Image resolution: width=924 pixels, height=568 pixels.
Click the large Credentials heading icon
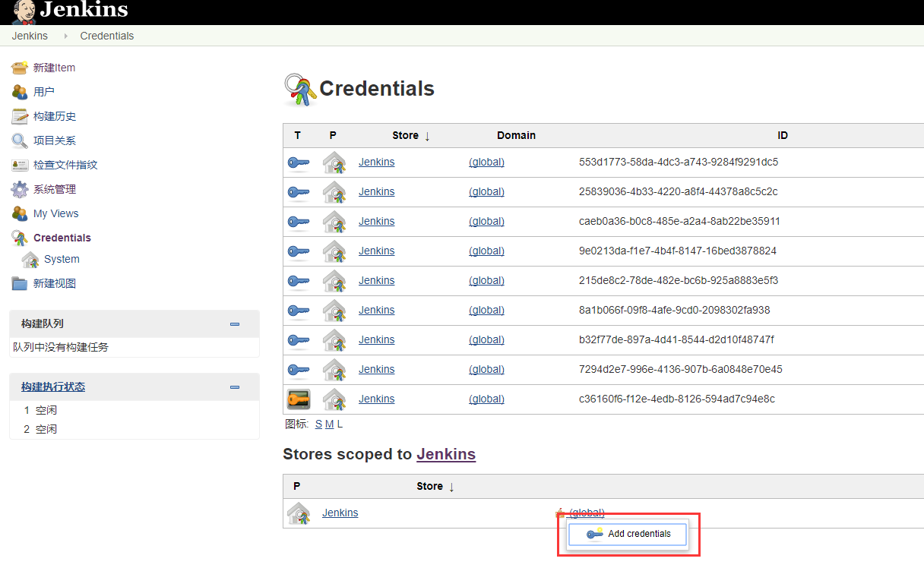click(x=299, y=90)
